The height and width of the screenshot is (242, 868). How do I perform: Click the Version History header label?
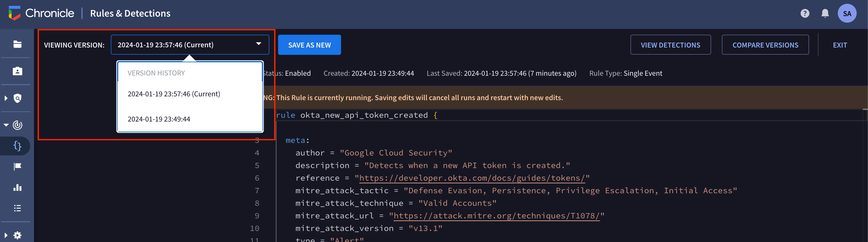(x=156, y=73)
